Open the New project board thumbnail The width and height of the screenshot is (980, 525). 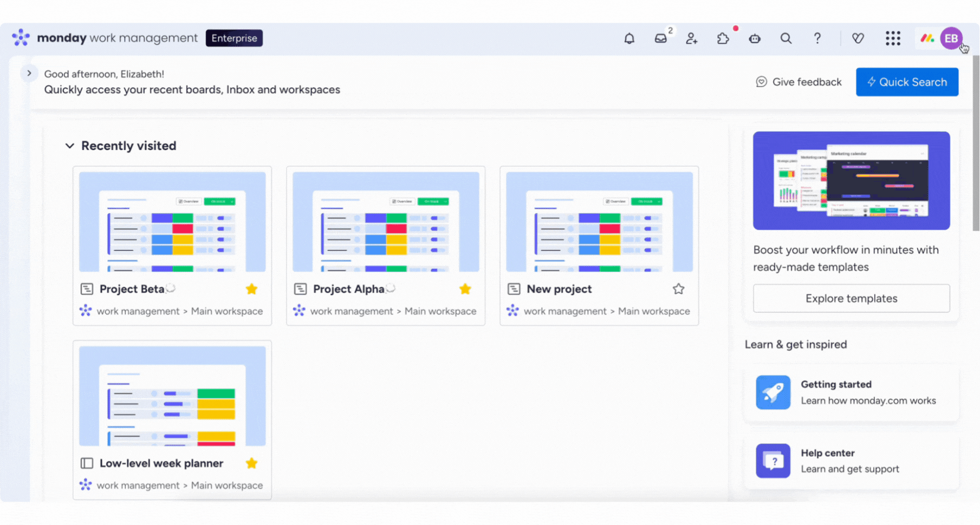[x=599, y=222]
